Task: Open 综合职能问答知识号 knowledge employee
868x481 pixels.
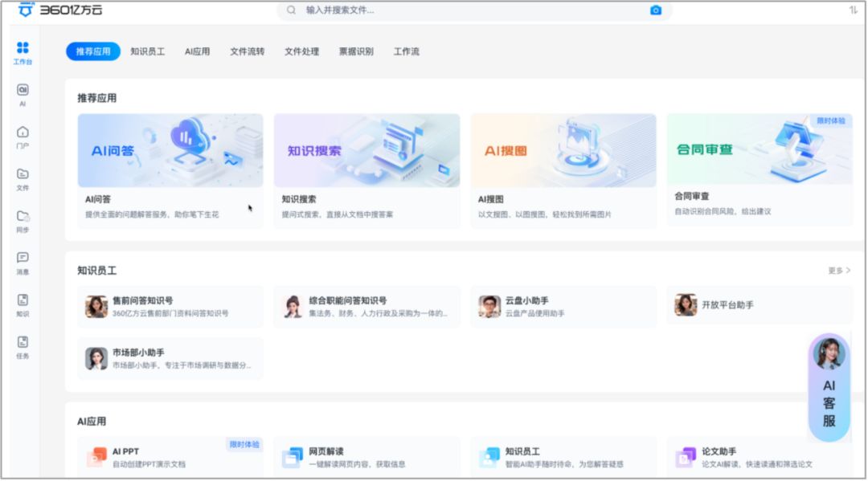Action: click(367, 307)
